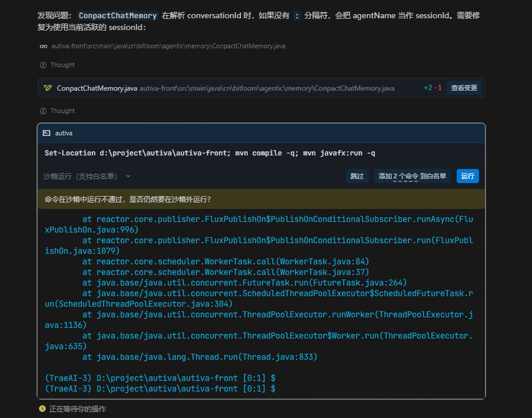Click the chevron arrow next to 沙箱运行
This screenshot has width=532, height=418.
tap(128, 176)
